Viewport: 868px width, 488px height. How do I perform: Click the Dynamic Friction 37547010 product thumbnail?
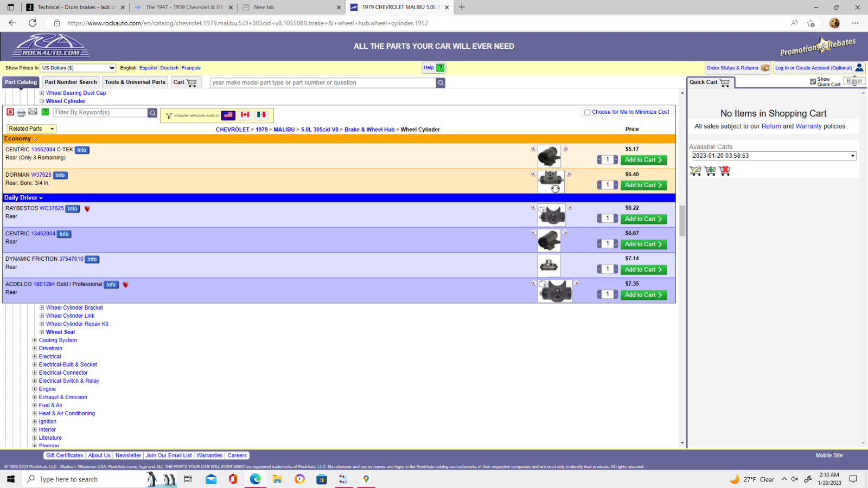[x=549, y=265]
